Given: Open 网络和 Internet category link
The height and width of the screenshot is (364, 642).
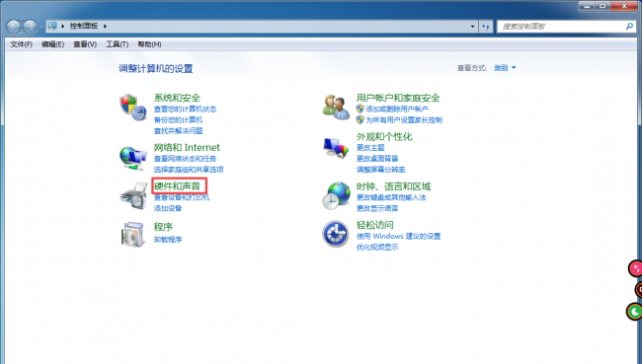Looking at the screenshot, I should pos(187,147).
